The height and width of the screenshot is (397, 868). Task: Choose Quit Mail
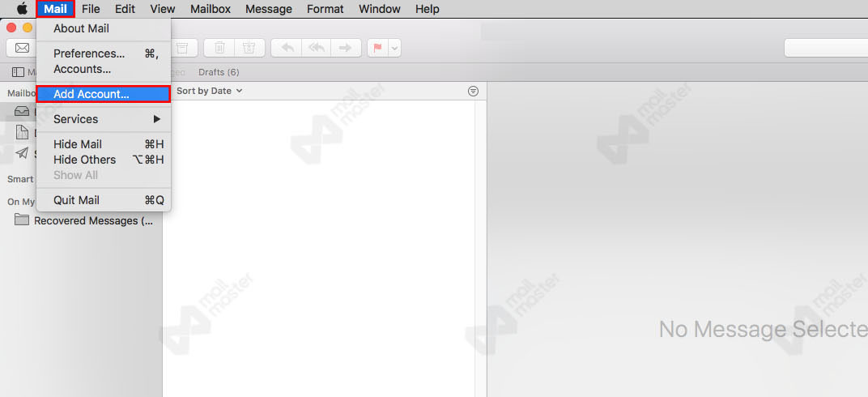coord(104,200)
